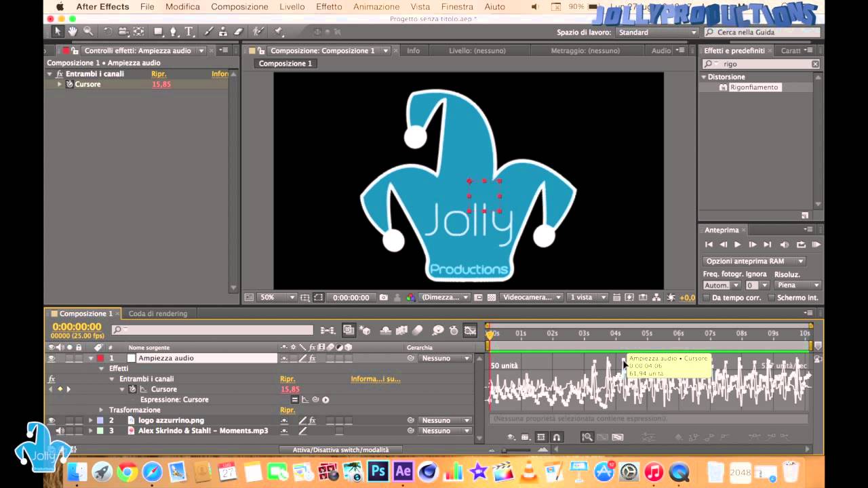Viewport: 868px width, 488px height.
Task: Toggle fx switch on Ampiezza audio layer
Action: [x=312, y=358]
